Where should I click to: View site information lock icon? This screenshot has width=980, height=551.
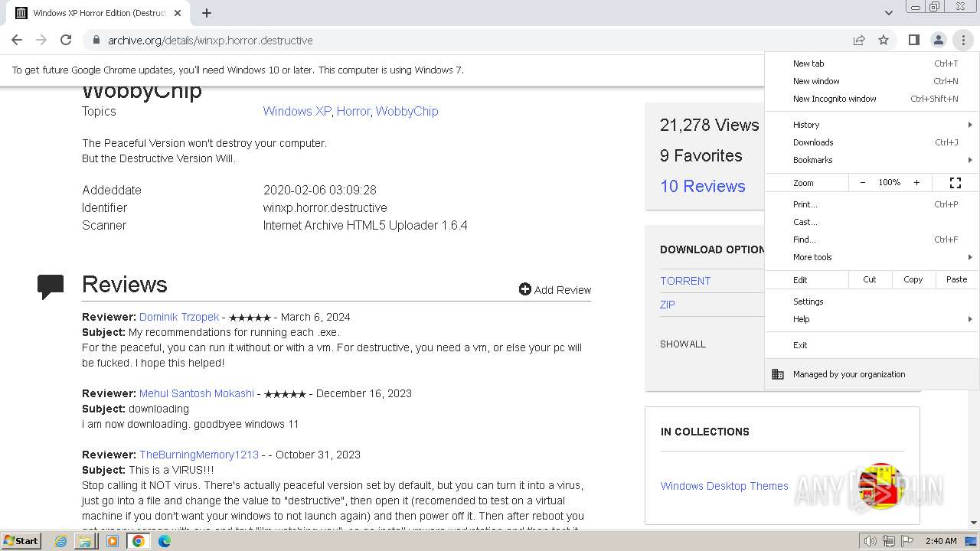pyautogui.click(x=96, y=40)
